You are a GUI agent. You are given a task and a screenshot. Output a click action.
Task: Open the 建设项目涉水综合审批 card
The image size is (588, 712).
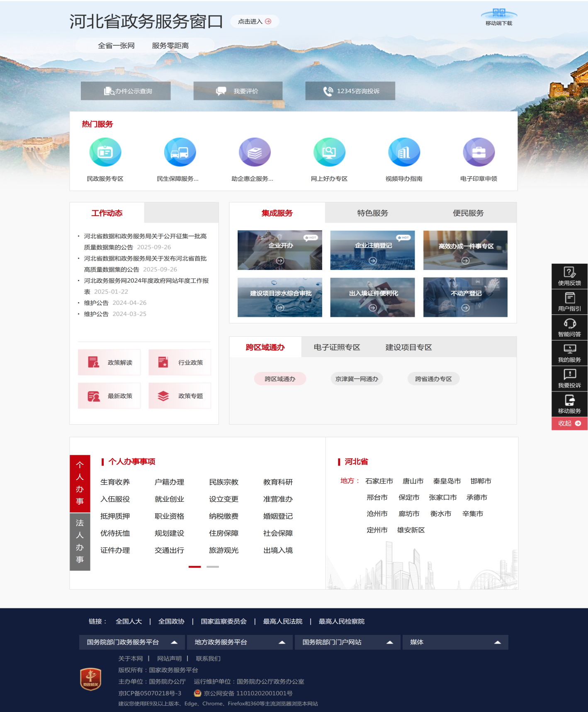pyautogui.click(x=280, y=297)
